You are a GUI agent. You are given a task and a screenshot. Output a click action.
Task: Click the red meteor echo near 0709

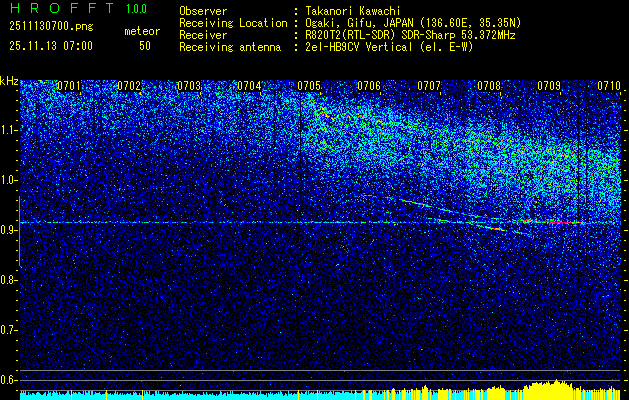[549, 221]
